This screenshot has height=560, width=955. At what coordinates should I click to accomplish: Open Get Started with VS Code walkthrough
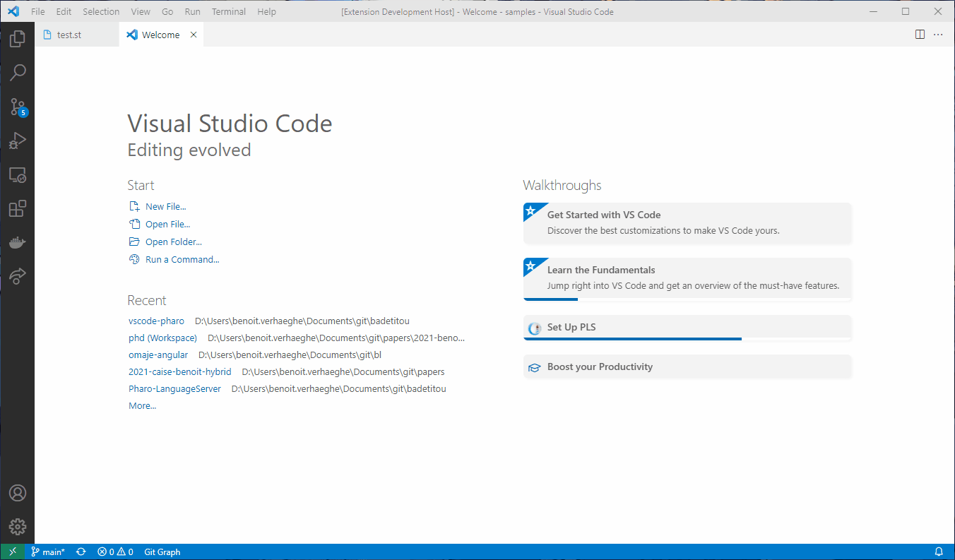point(687,223)
